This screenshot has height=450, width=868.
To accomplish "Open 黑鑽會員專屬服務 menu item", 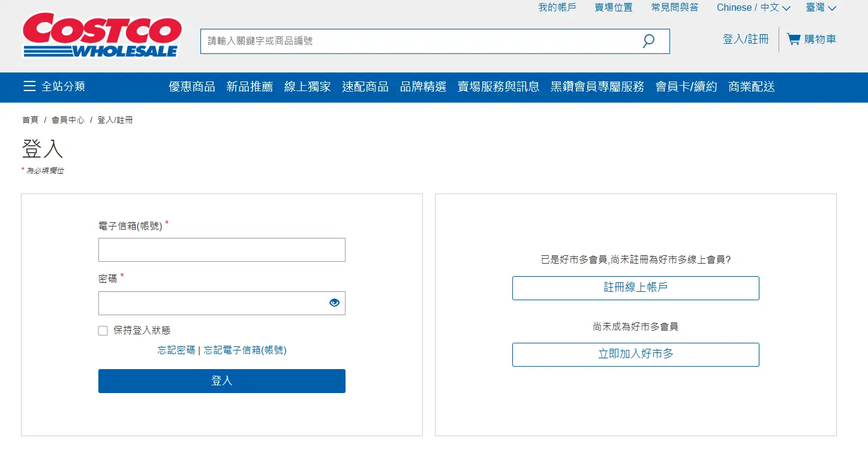I will tap(597, 87).
